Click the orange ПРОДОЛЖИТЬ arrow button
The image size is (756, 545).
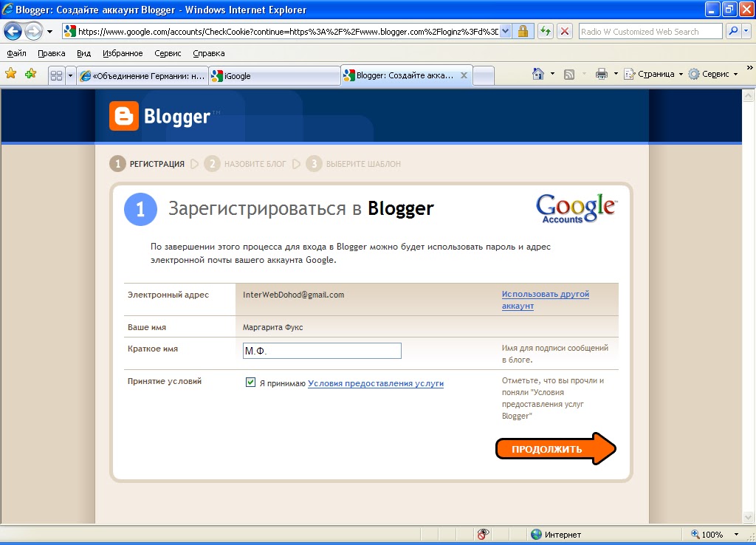[x=555, y=448]
